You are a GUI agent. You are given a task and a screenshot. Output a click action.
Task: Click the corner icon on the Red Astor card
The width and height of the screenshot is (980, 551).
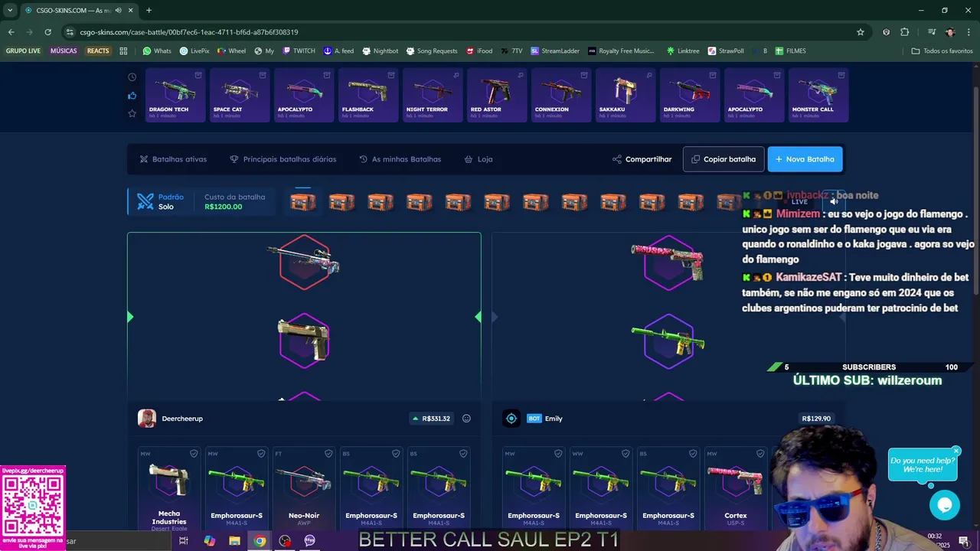[x=520, y=75]
